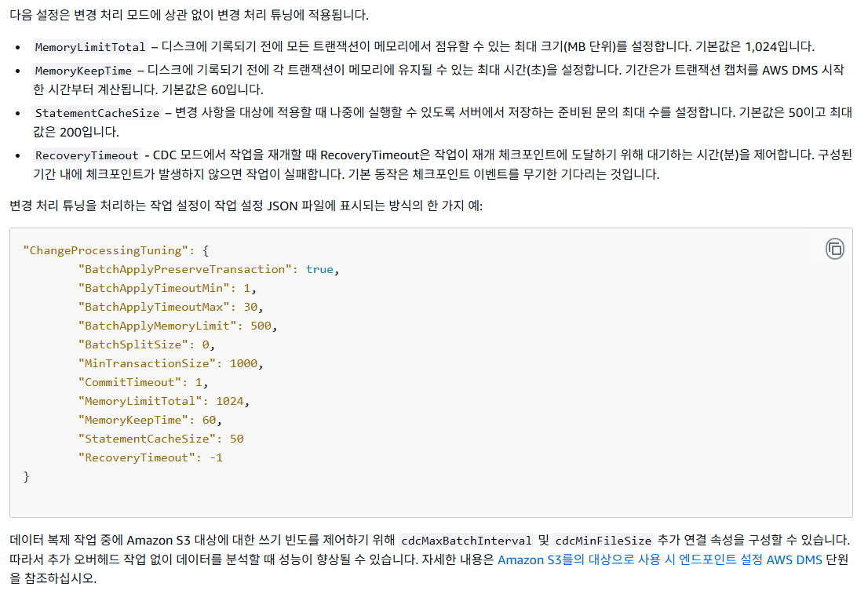Click "BatchApplyTimeoutMin" key in code
The image size is (868, 594).
(154, 288)
